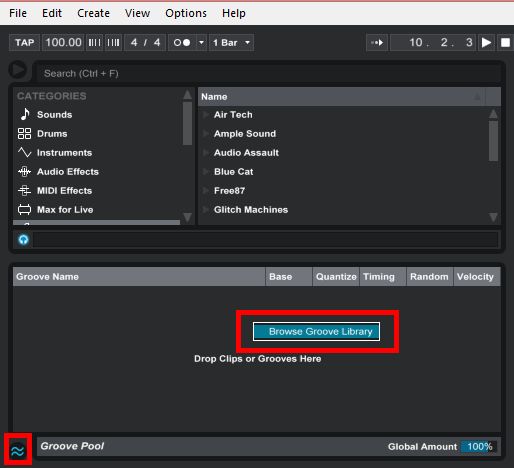514x468 pixels.
Task: Open the metronome settings dropdown arrow
Action: click(201, 43)
